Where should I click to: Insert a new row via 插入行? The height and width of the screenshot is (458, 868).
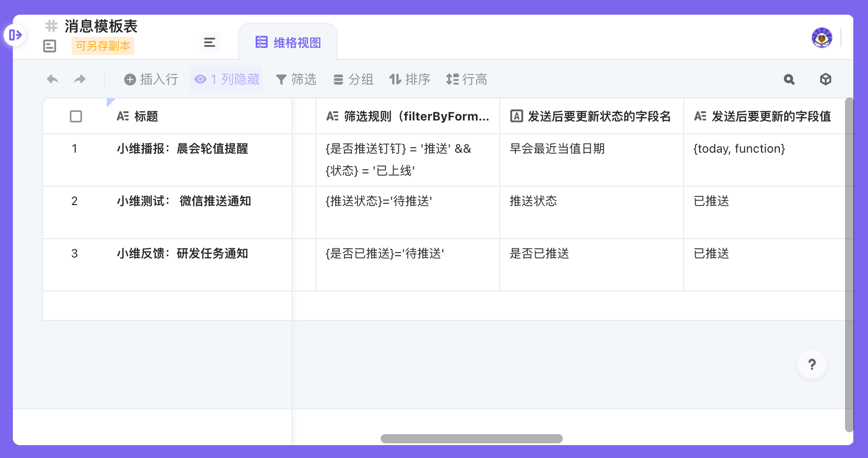(151, 80)
